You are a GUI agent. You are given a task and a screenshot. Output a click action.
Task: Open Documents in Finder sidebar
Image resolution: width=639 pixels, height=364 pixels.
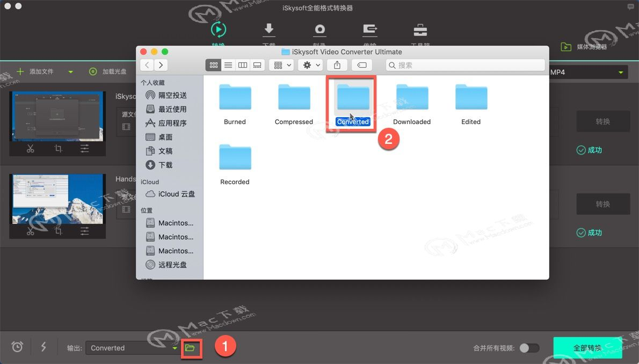(159, 151)
